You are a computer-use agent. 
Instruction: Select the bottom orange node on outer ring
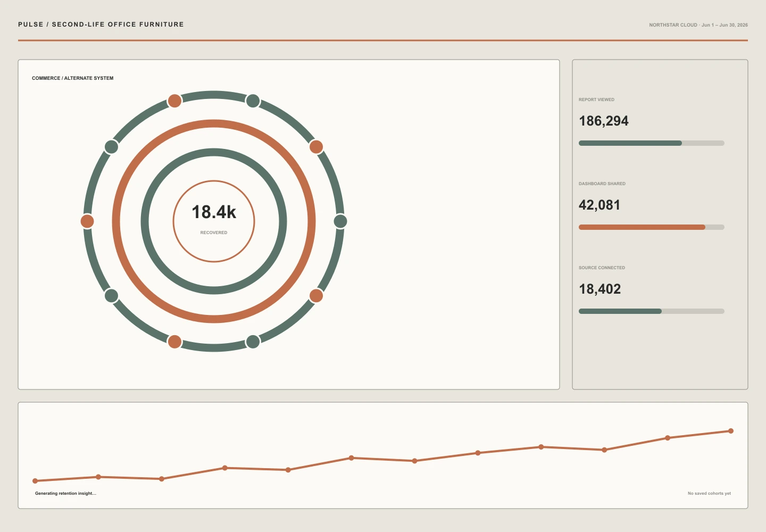[174, 342]
